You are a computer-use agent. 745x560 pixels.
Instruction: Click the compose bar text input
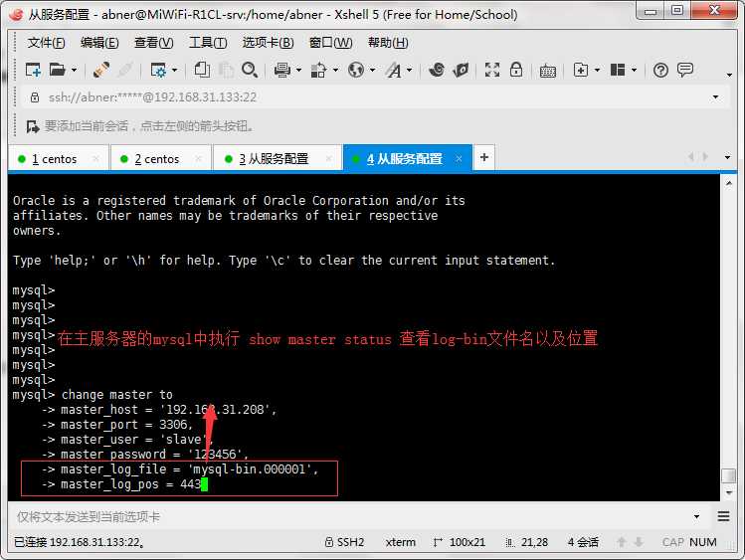tap(349, 517)
